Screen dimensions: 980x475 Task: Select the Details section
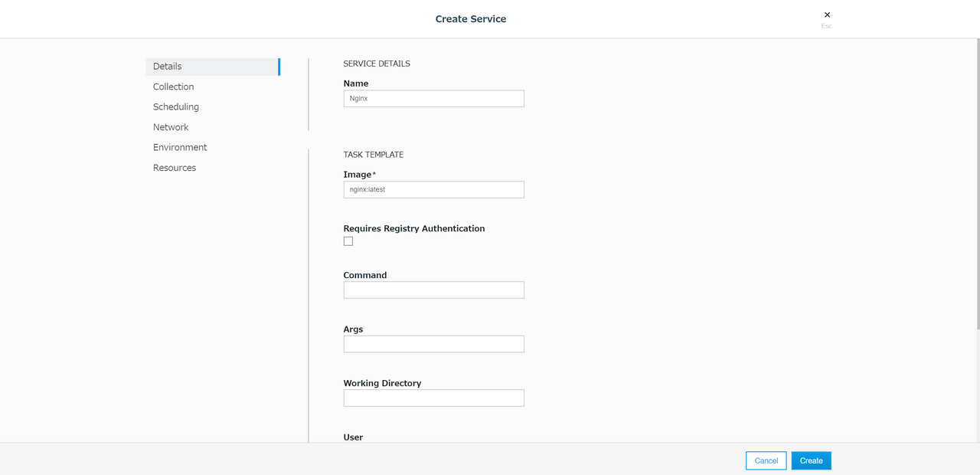point(213,67)
